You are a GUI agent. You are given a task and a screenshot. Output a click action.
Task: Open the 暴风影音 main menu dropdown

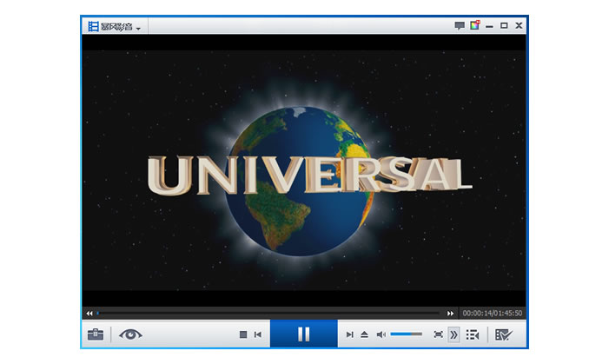115,27
